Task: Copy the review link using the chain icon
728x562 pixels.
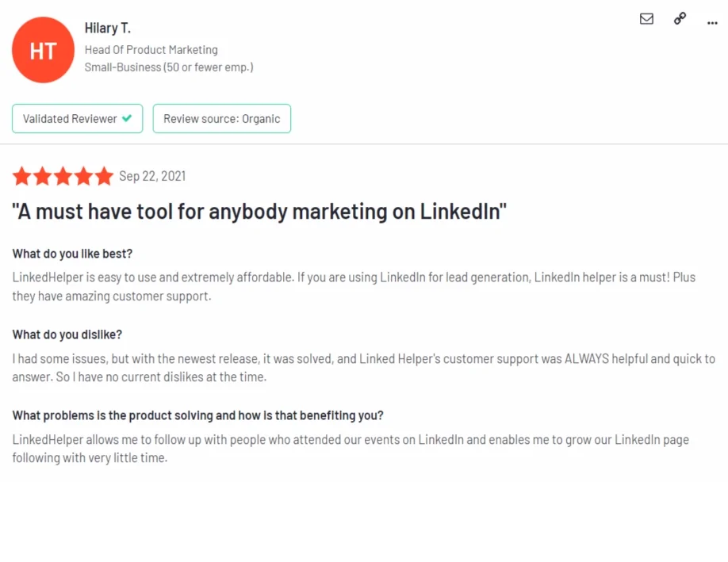Action: [x=680, y=19]
